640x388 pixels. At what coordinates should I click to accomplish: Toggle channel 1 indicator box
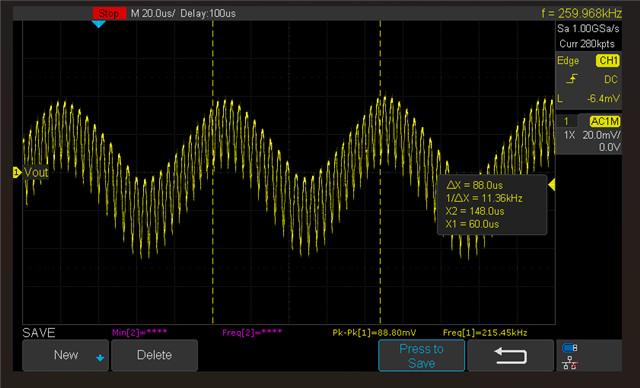coord(567,121)
